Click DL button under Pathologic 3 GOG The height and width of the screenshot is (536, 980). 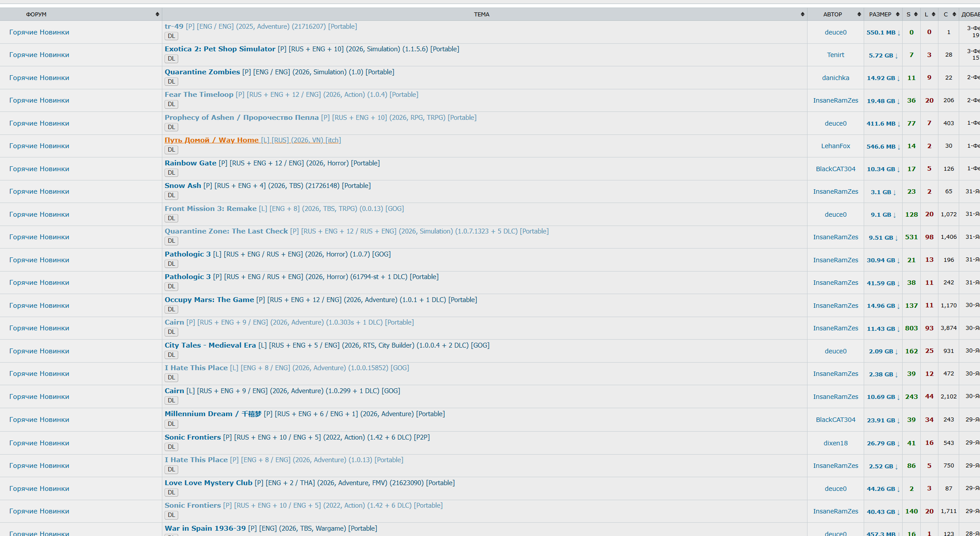[171, 264]
